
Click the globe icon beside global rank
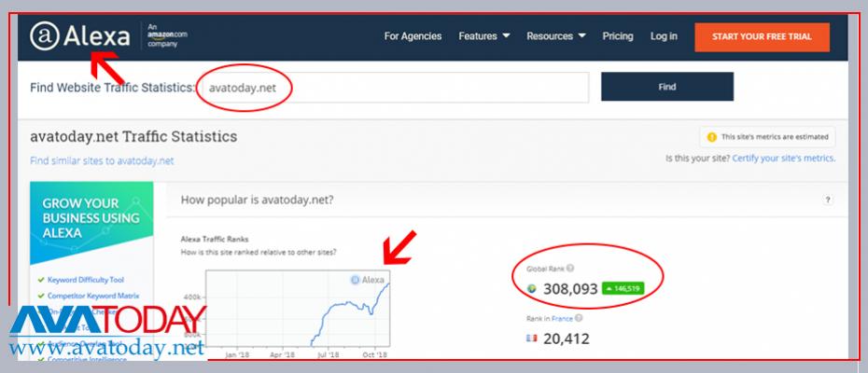coord(533,288)
